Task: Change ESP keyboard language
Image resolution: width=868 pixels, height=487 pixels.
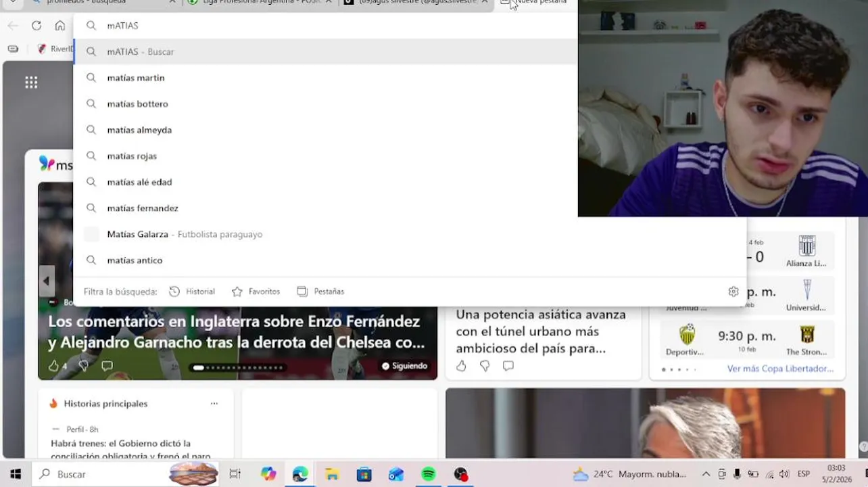Action: tap(804, 474)
